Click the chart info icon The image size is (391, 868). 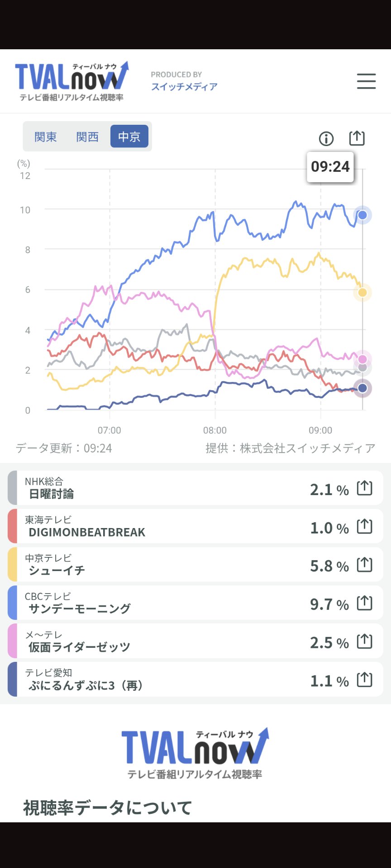point(326,138)
